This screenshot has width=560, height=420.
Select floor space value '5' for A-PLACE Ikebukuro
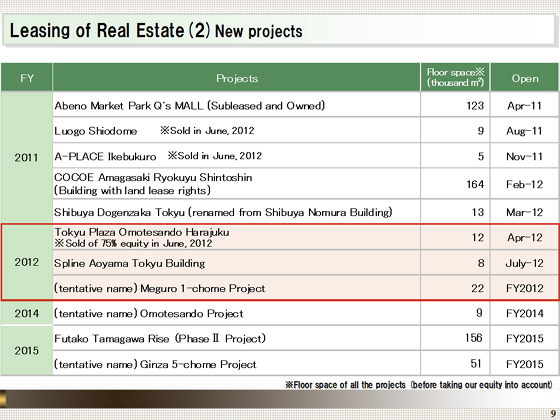coord(481,156)
